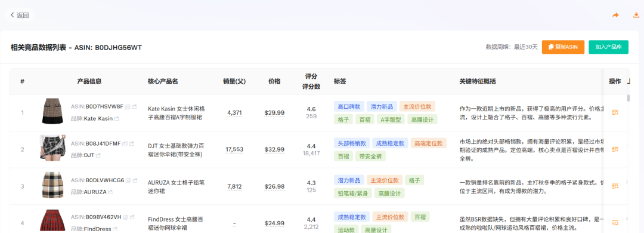Click the 加入产品库 green button
Screen dimensions: 644x233
click(608, 47)
